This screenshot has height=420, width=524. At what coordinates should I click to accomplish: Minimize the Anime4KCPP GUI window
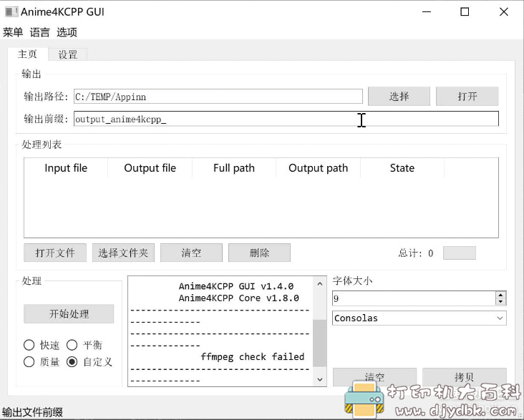[427, 12]
